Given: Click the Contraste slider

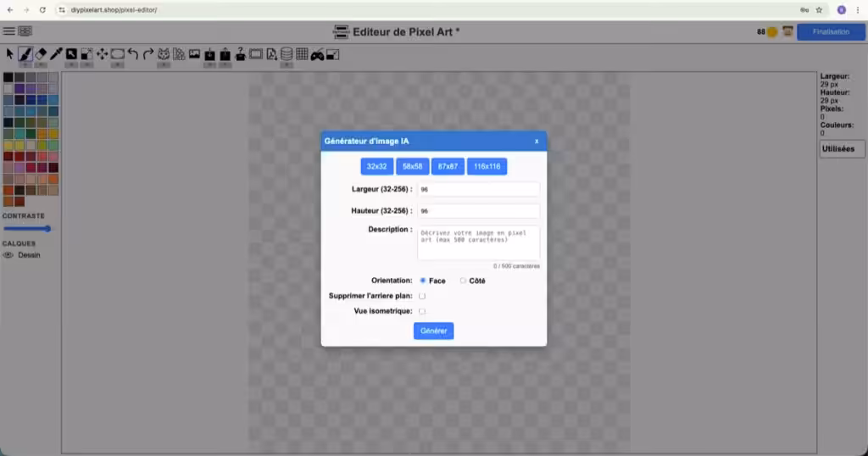Looking at the screenshot, I should [27, 228].
